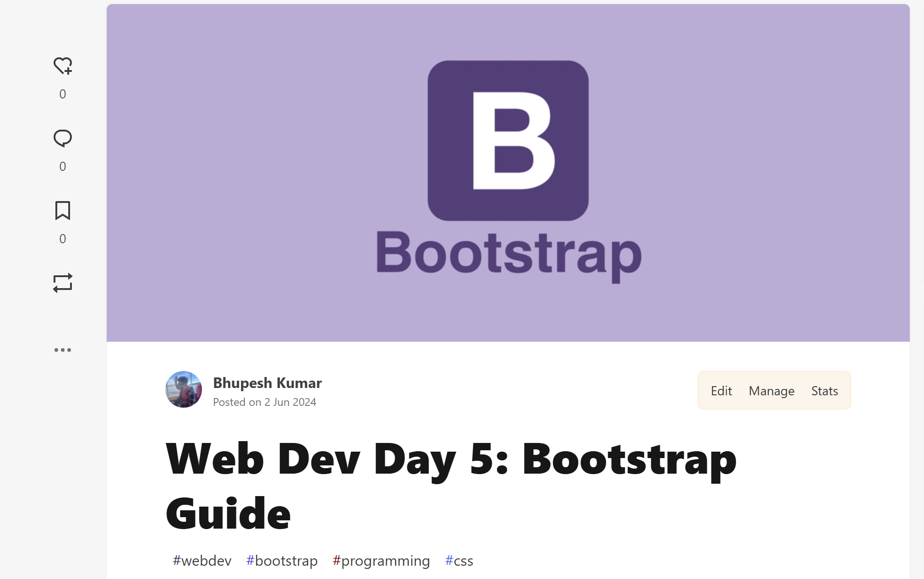Open the #programming tag page

pyautogui.click(x=381, y=560)
